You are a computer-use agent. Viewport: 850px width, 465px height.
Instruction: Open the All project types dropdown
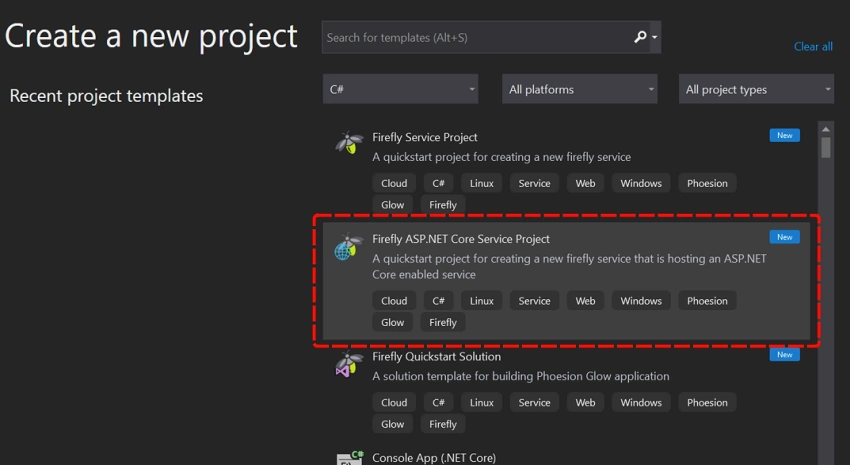(x=756, y=89)
